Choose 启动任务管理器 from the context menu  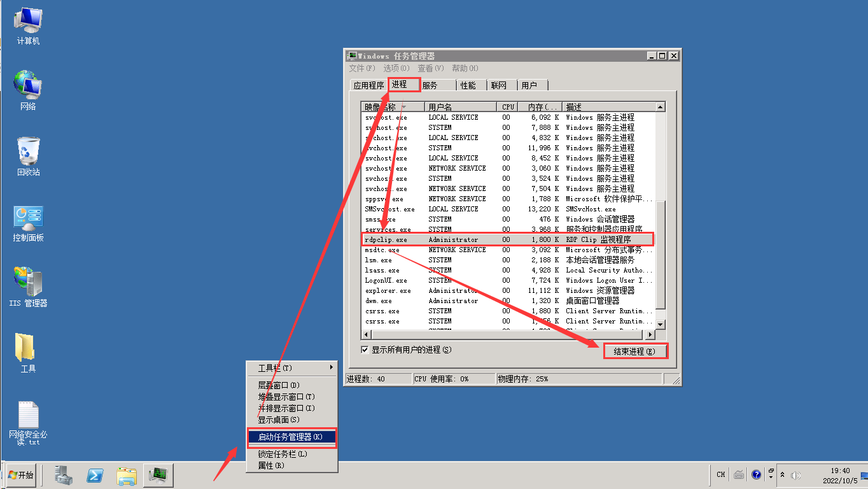click(x=290, y=437)
